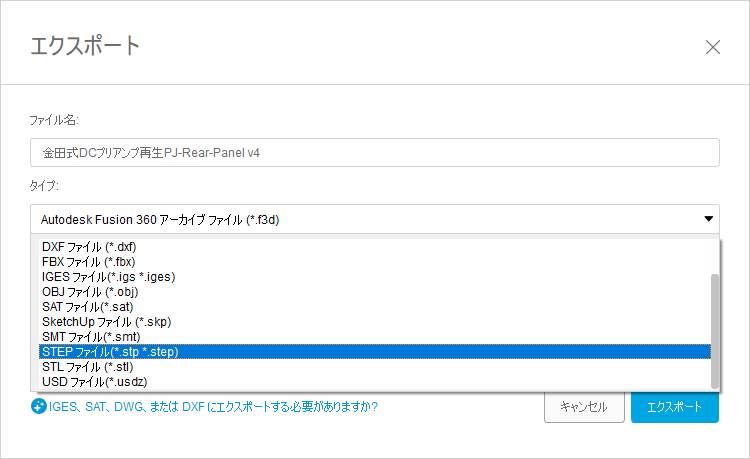Choose IGES file (*.igs *.iges) type
Screen dimensions: 750x459
110,276
